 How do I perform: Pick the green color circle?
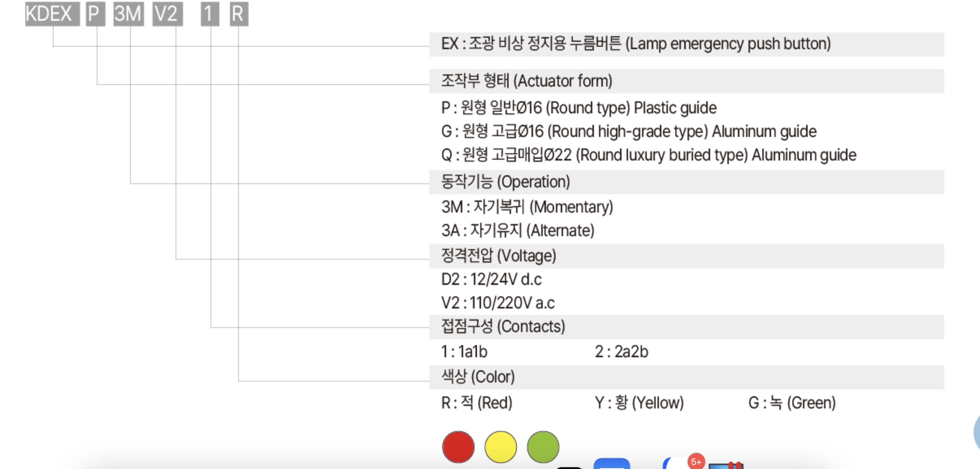tap(543, 447)
